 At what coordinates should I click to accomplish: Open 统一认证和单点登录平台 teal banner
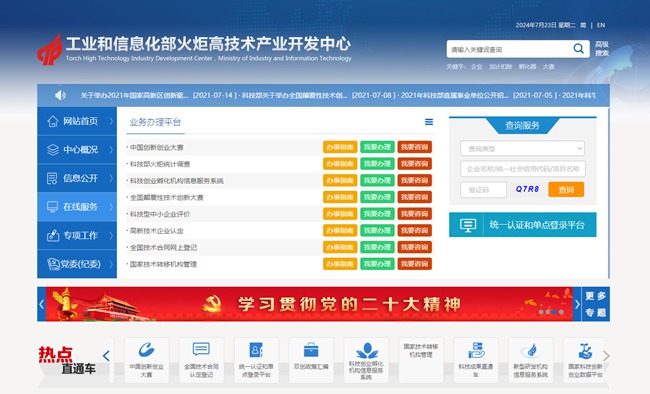(x=522, y=225)
